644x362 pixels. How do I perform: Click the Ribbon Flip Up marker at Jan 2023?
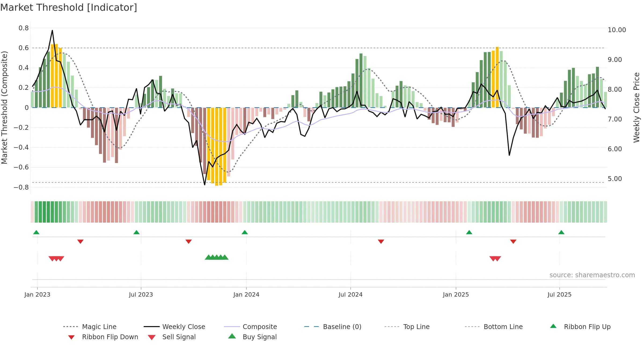(x=36, y=232)
